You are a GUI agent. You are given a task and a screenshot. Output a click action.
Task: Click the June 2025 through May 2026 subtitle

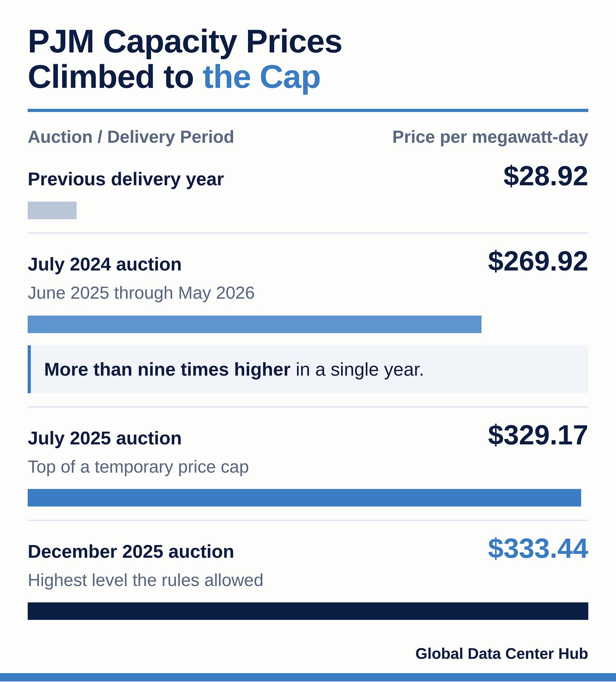[141, 293]
